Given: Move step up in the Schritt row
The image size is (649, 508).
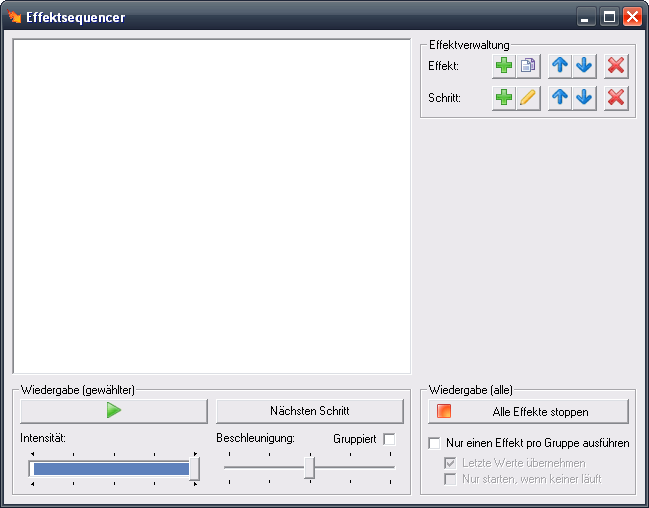Looking at the screenshot, I should point(560,98).
